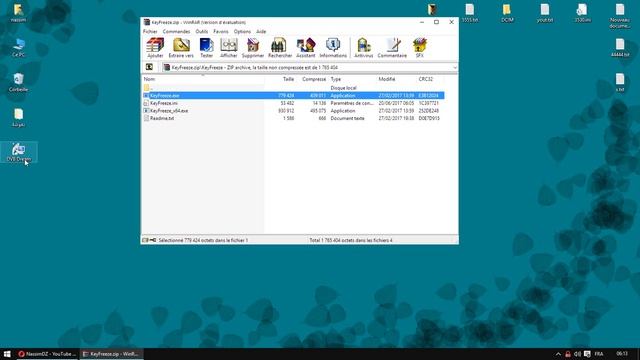Screen dimensions: 640x360
Task: Open the Windows Start button
Action: 7,354
